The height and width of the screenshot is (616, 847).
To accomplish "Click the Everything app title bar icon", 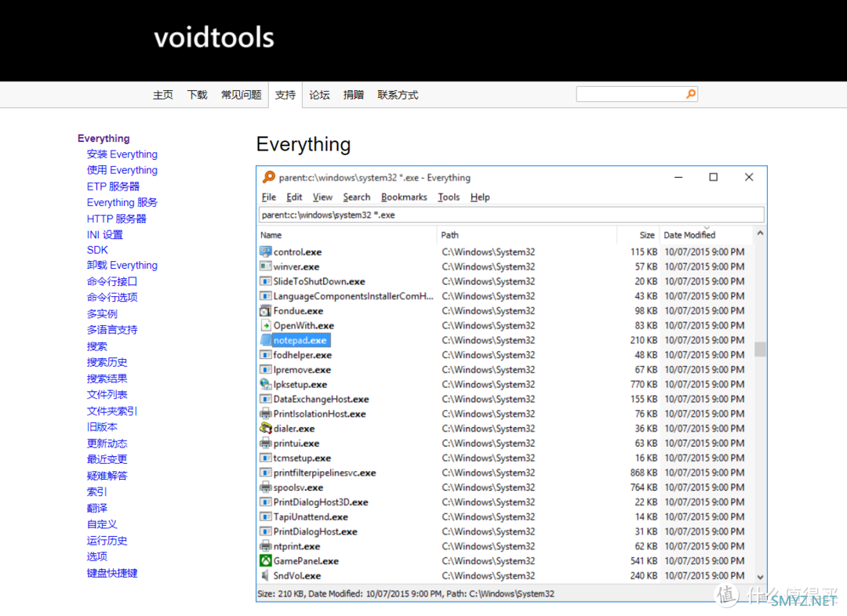I will click(268, 177).
